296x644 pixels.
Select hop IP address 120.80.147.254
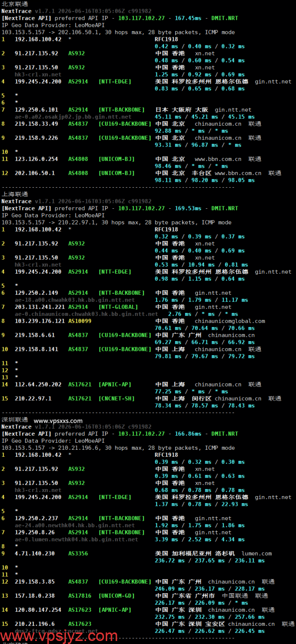(38, 610)
